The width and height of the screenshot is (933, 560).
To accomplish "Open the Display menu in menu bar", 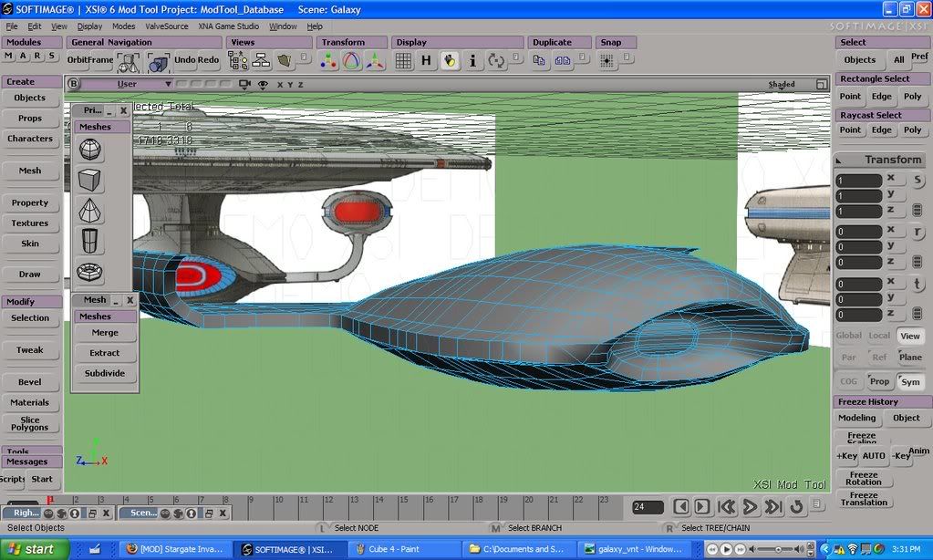I will point(90,26).
